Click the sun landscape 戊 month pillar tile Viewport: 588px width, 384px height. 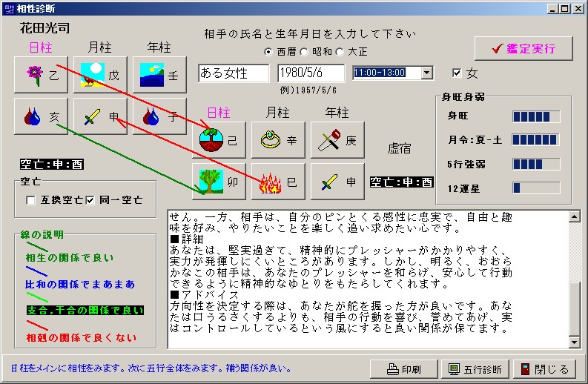tap(101, 75)
